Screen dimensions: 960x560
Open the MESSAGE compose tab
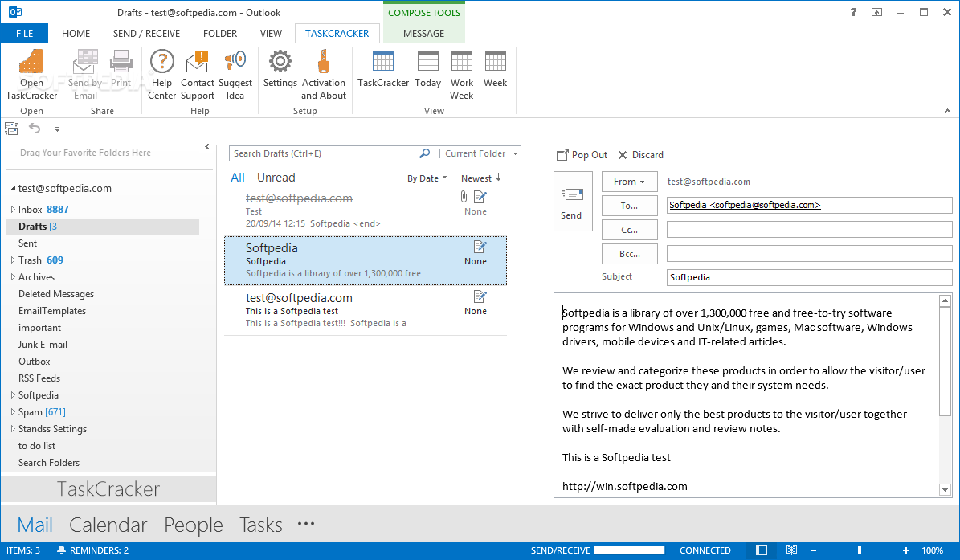pyautogui.click(x=423, y=34)
